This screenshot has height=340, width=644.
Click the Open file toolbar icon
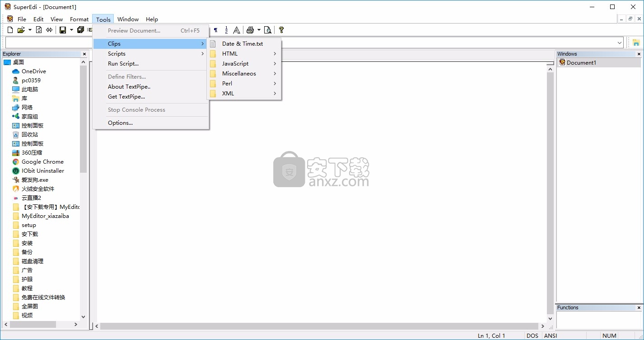click(x=21, y=30)
